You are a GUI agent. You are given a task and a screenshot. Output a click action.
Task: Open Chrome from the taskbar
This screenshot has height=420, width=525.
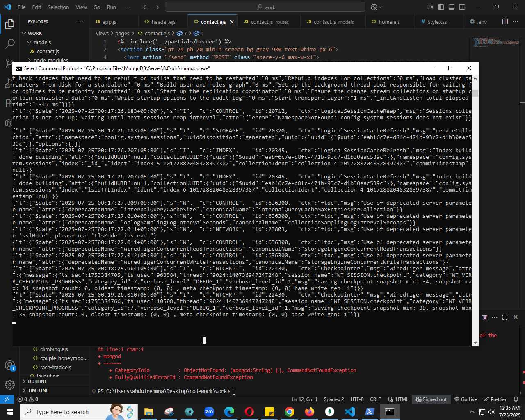pos(290,412)
